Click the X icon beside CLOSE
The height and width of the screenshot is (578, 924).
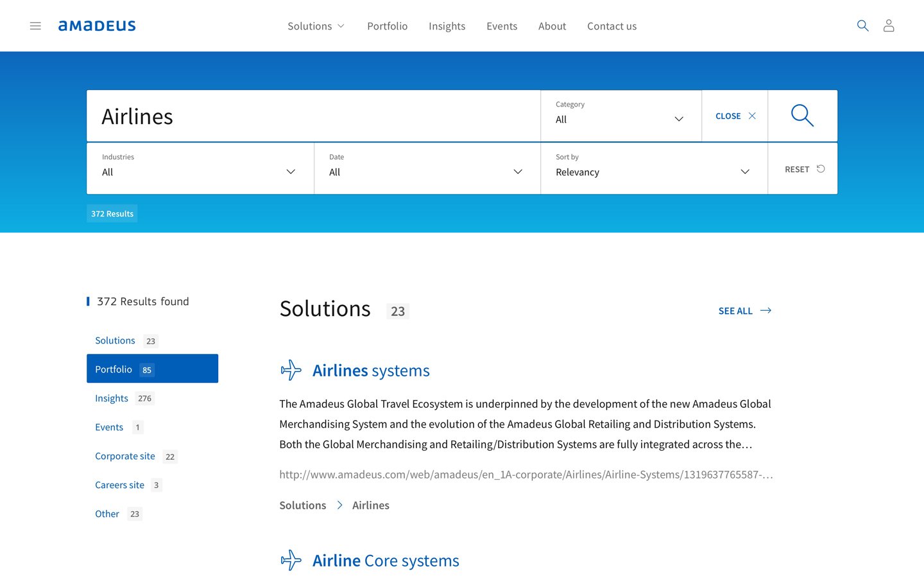[x=752, y=116]
